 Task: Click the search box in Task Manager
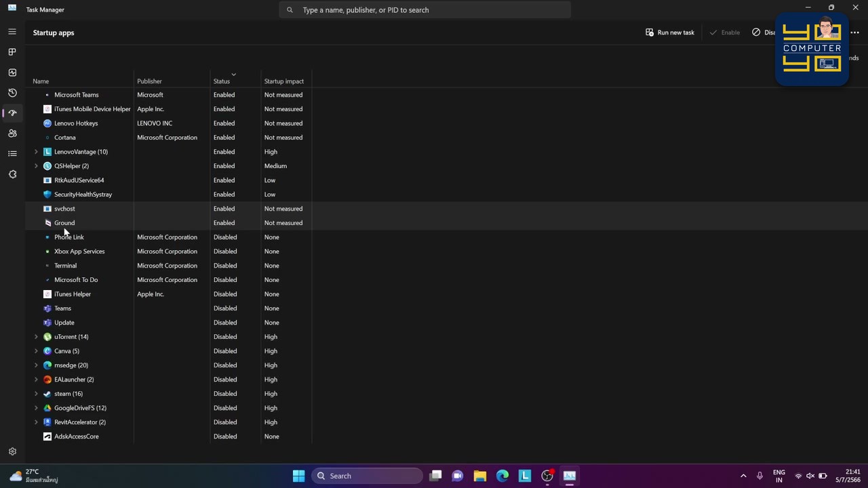point(425,10)
